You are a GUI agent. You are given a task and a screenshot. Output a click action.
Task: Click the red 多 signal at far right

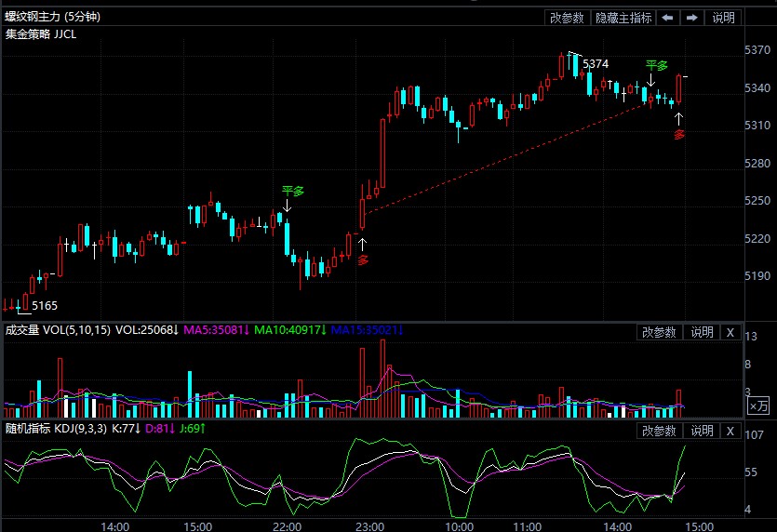coord(679,134)
